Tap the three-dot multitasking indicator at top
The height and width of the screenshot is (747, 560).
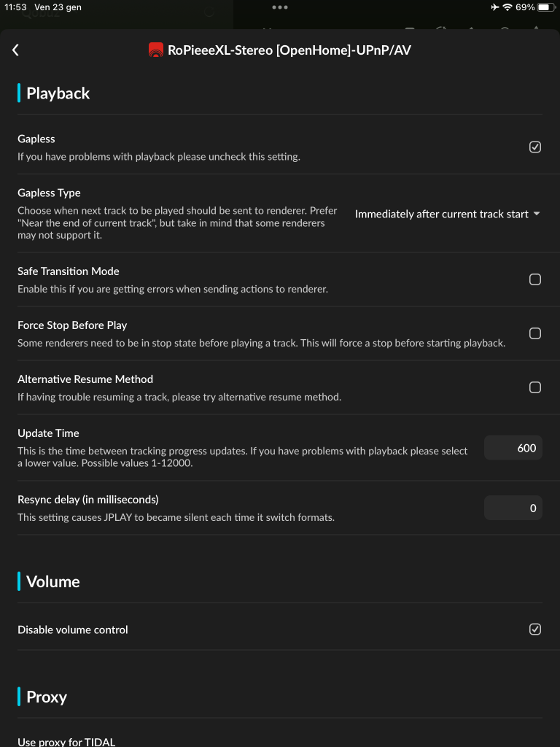pyautogui.click(x=280, y=7)
